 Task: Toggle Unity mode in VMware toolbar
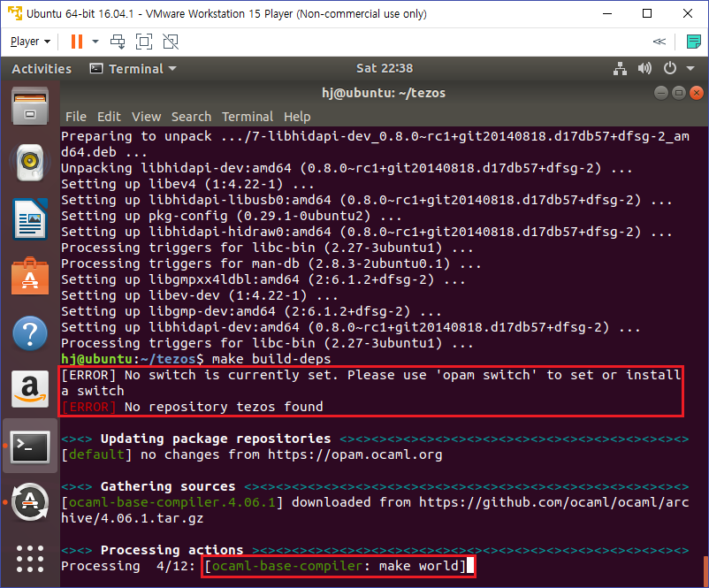pos(171,42)
